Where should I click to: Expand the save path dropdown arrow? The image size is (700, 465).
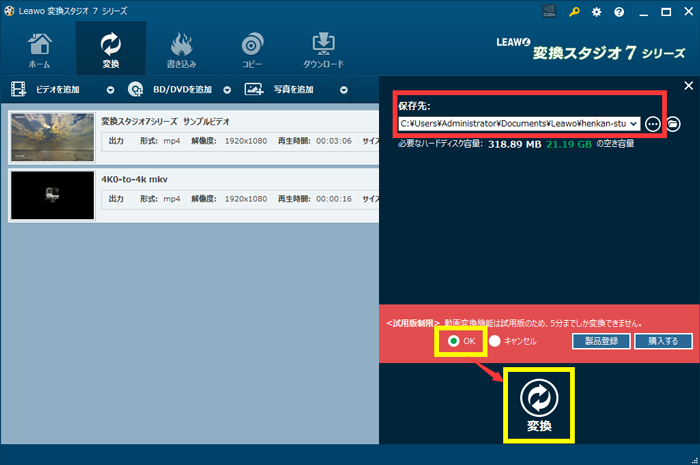[x=634, y=124]
